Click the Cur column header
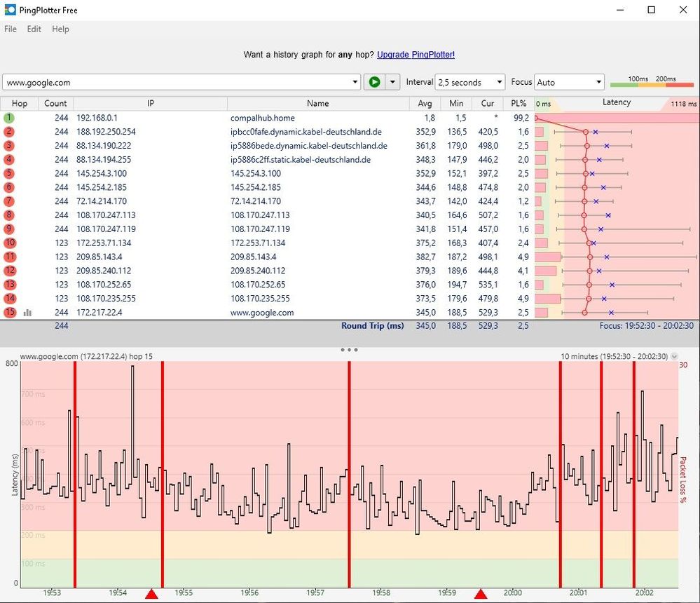Screen dimensions: 700x603 [488, 103]
